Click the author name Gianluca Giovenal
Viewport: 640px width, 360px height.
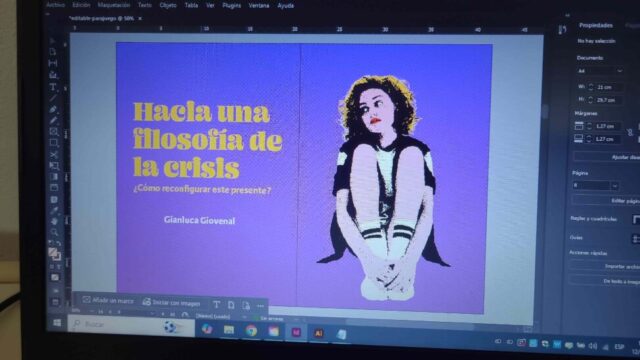(x=200, y=220)
